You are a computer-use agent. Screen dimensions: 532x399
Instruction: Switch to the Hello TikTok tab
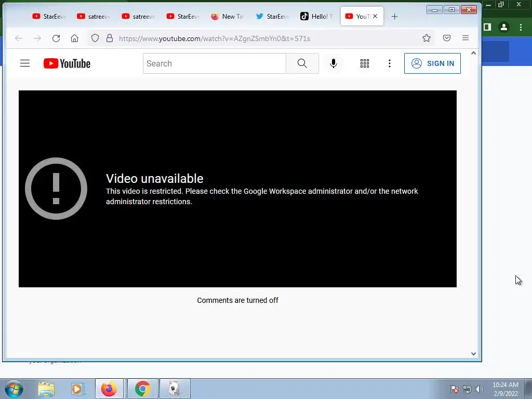317,16
